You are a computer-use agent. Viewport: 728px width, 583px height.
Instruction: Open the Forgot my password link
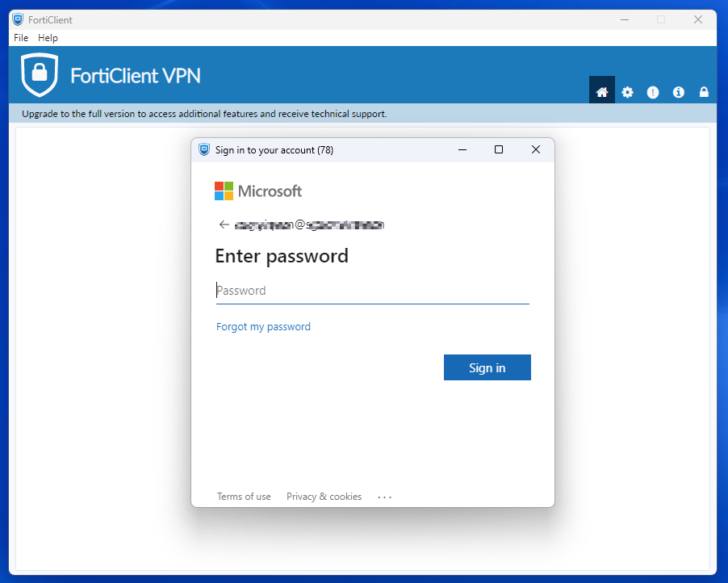(263, 326)
